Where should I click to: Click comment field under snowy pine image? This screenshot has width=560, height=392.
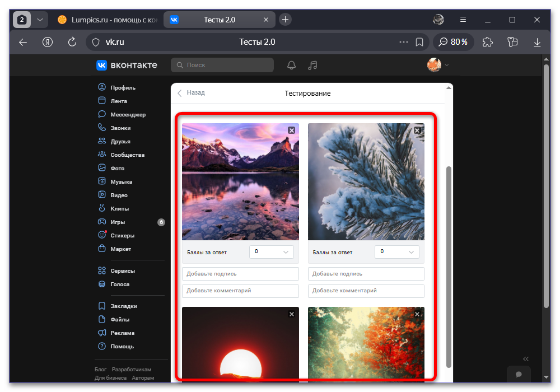366,291
